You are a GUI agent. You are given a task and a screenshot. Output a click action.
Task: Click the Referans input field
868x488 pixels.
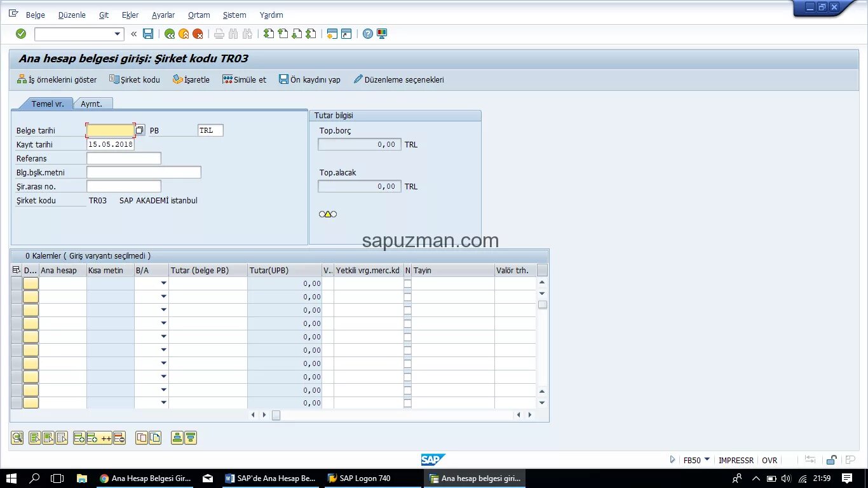124,158
